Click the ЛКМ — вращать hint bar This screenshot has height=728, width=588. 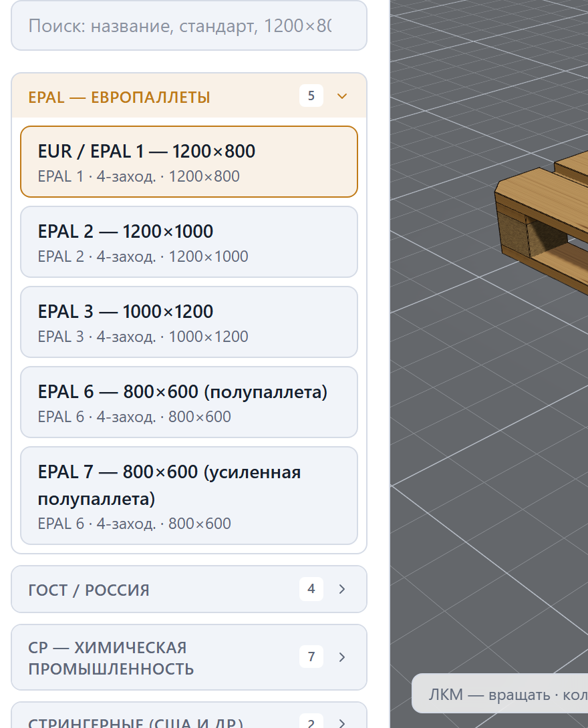tap(500, 694)
